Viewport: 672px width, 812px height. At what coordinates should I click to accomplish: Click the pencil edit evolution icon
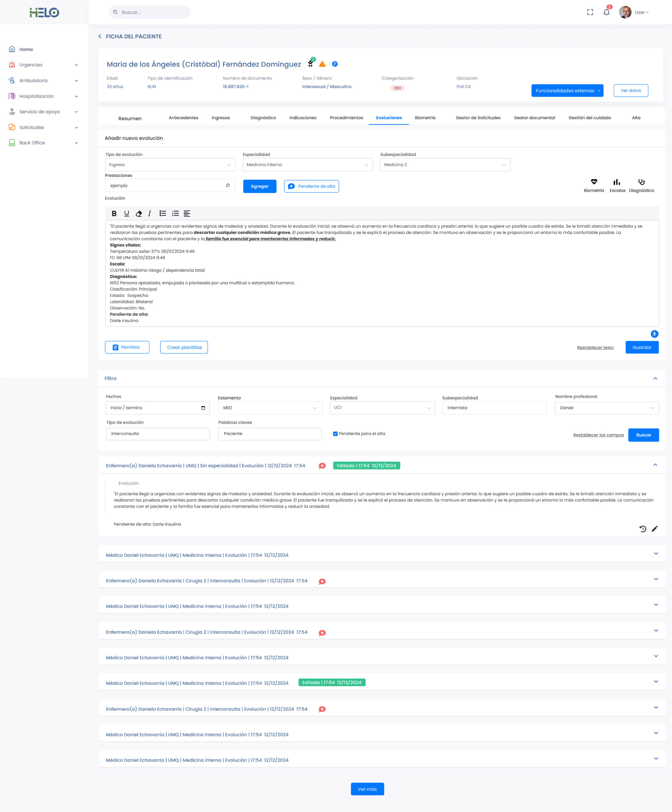[655, 528]
